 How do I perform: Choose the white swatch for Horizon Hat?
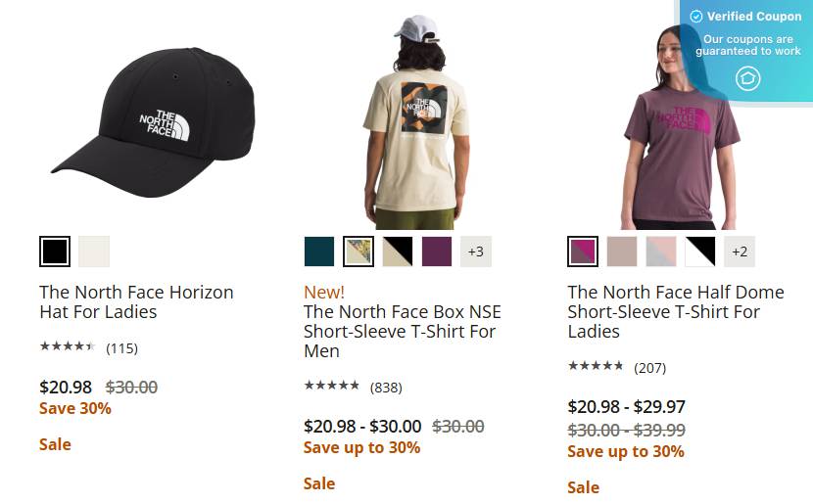pos(94,252)
